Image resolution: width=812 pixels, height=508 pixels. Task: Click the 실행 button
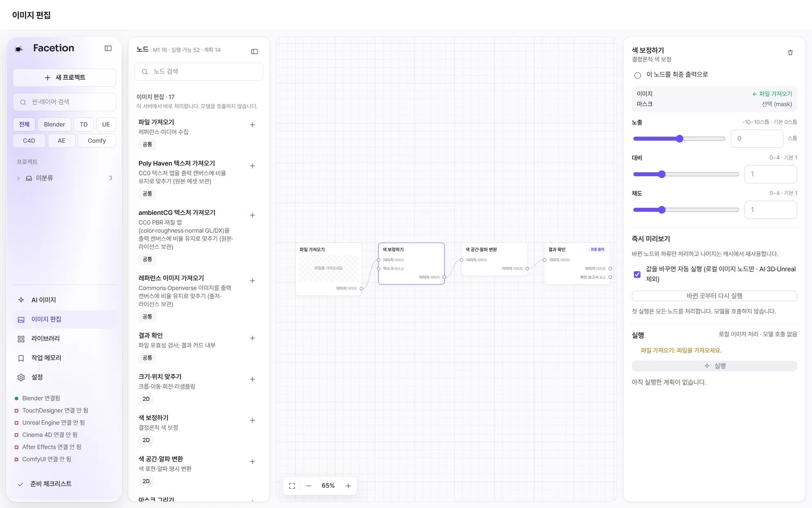point(714,366)
